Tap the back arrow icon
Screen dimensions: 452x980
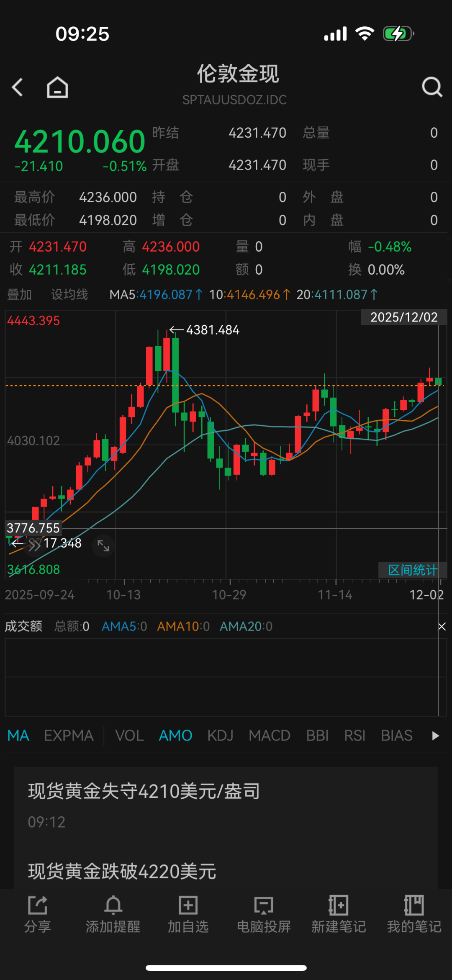(x=18, y=87)
